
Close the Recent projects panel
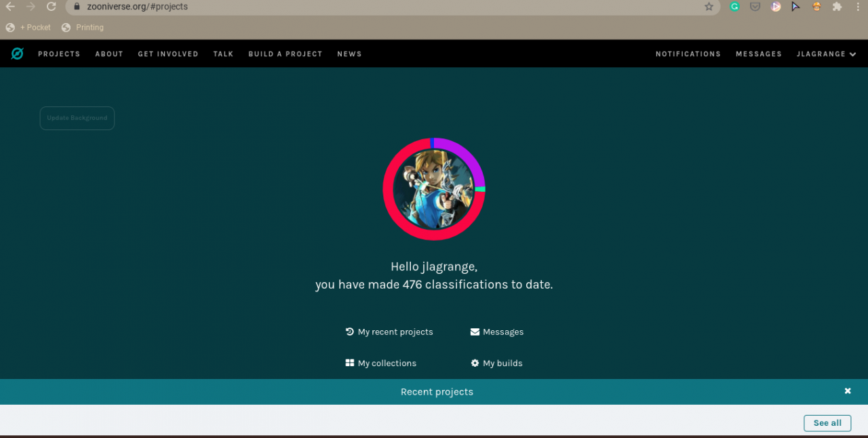coord(848,391)
